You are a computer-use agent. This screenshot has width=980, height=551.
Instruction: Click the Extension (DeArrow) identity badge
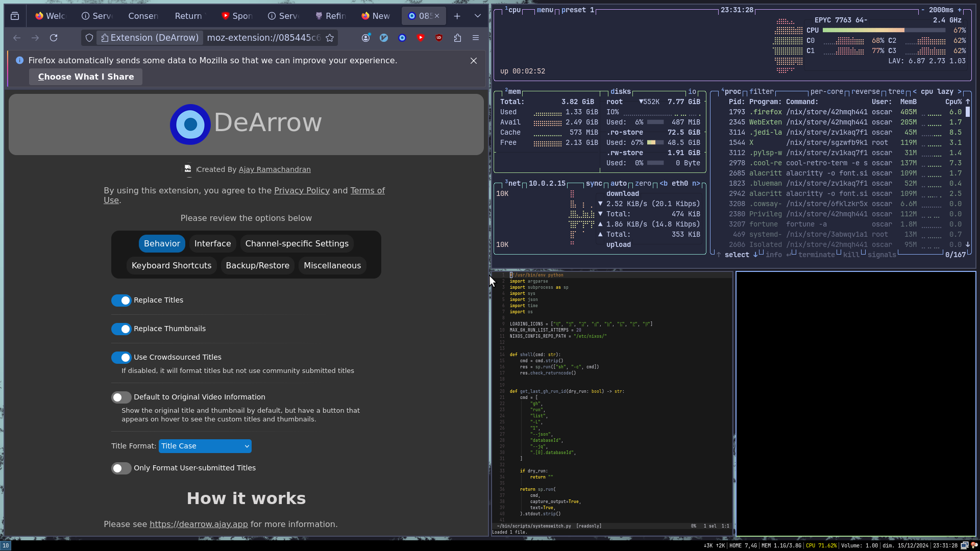(150, 38)
